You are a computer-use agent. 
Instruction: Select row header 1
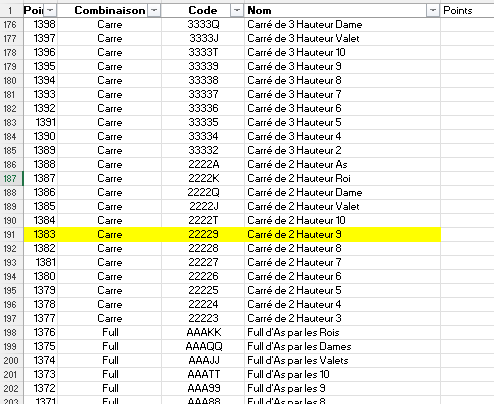(11, 11)
